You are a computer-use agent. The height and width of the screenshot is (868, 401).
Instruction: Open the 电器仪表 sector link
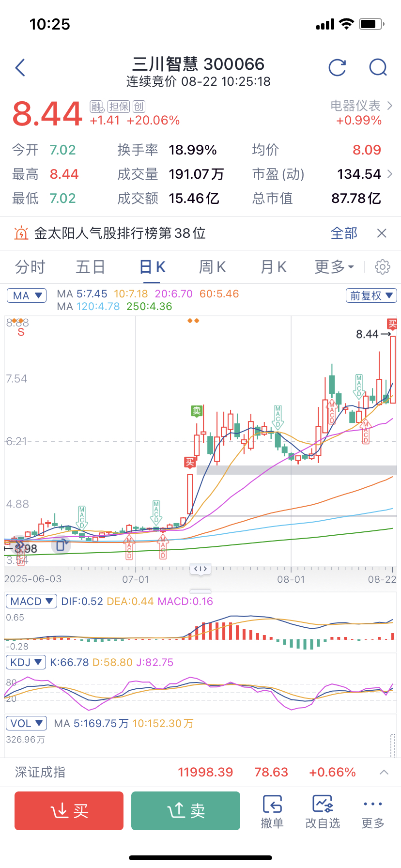(x=361, y=106)
